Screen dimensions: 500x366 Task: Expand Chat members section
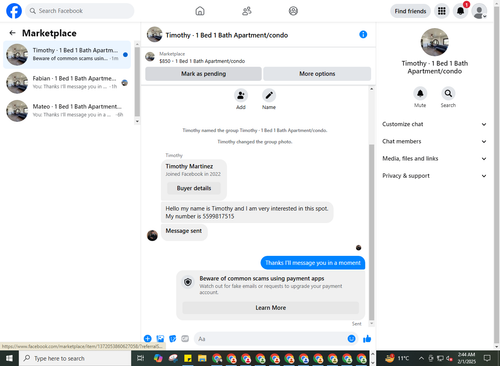coord(434,141)
